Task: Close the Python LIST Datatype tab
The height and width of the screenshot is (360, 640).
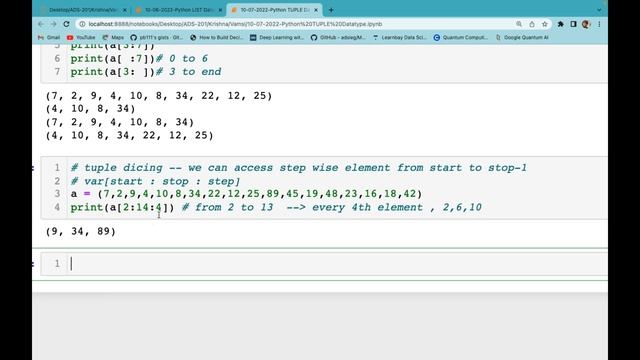Action: [x=220, y=10]
